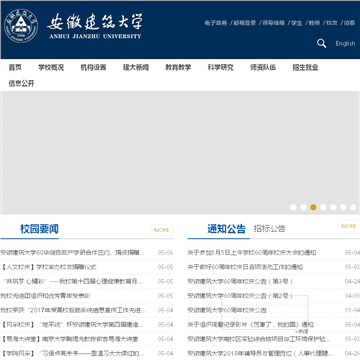360x360 pixels.
Task: Select the first banner slide dot
Action: pos(293,207)
